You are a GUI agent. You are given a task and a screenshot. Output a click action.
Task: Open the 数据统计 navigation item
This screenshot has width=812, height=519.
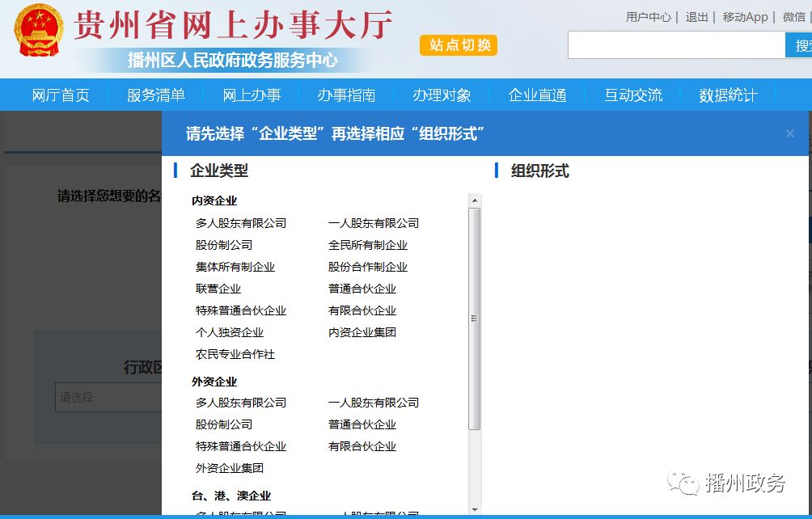click(x=728, y=95)
